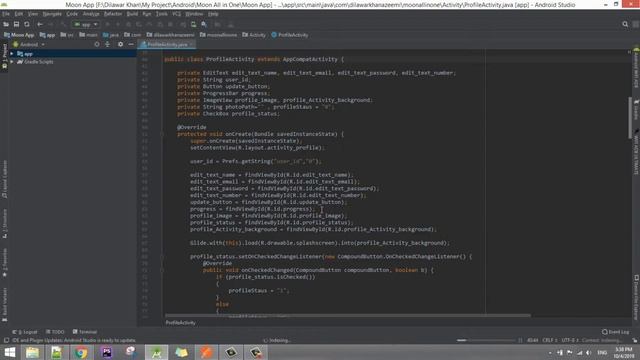This screenshot has height=360, width=640.
Task: Select the moonallinone breadcrumb
Action: (218, 35)
